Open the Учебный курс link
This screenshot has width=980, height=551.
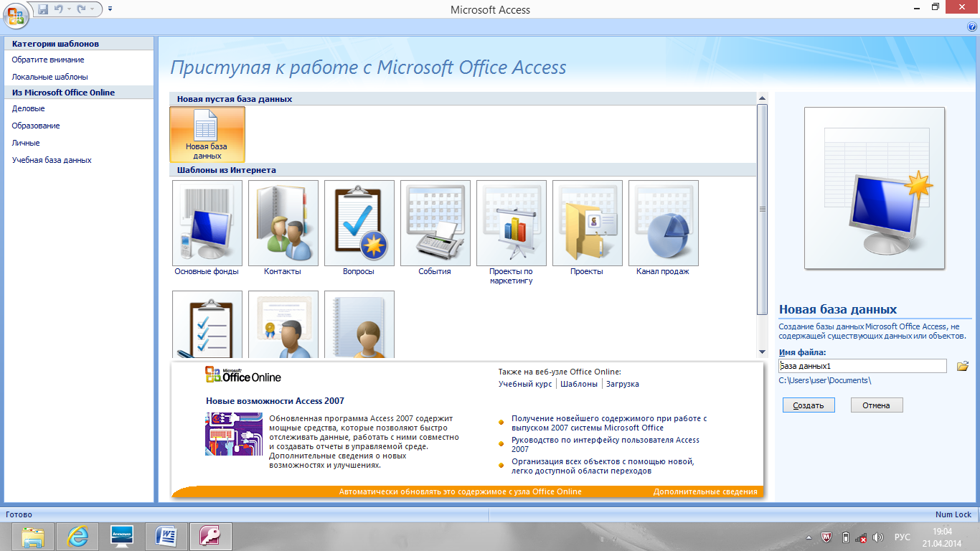(x=525, y=384)
